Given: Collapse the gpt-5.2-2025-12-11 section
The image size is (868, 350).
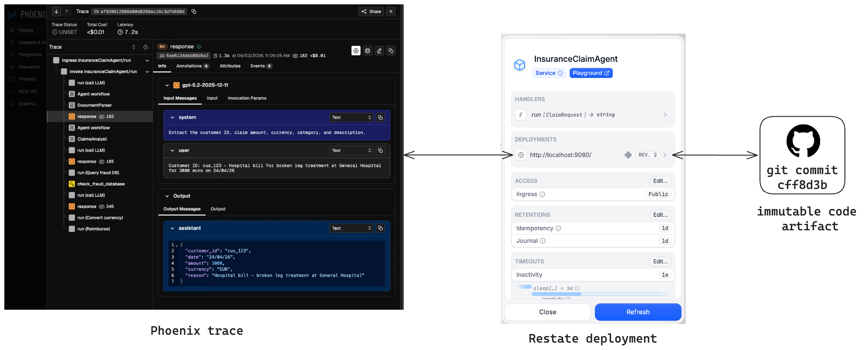Looking at the screenshot, I should 167,85.
